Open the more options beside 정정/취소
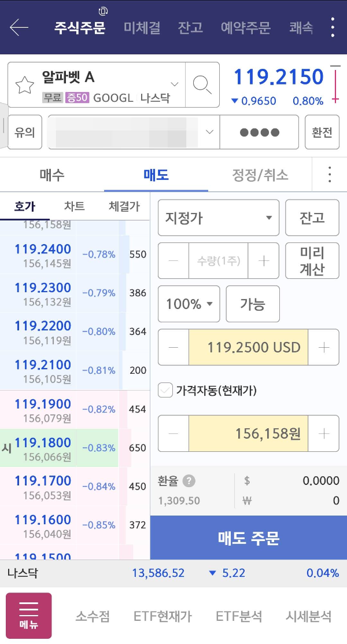 pos(329,175)
